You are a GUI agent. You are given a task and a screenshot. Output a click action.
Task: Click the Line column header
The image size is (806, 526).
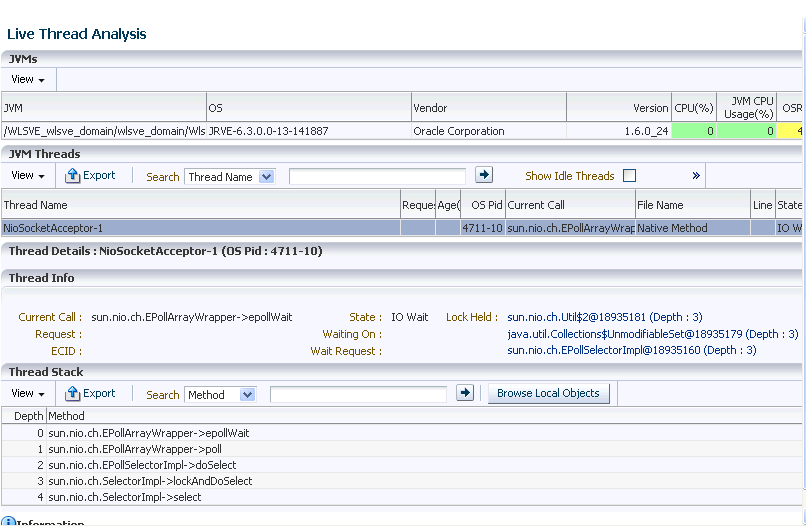(x=763, y=205)
